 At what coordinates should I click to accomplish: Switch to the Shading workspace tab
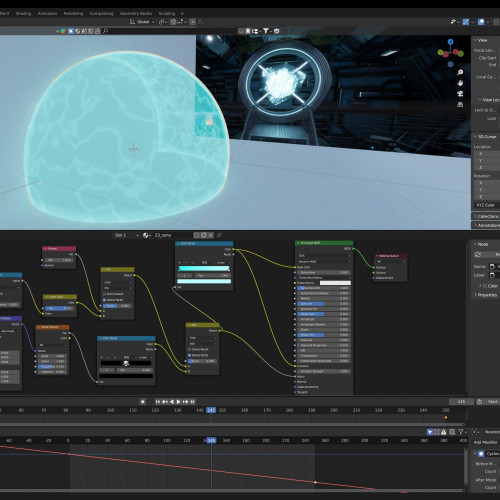coord(23,14)
